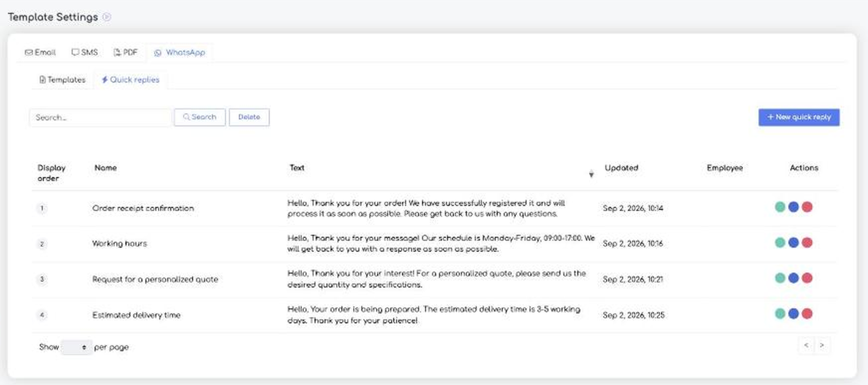
Task: Select 'Estimated delivery time' name cell
Action: pyautogui.click(x=136, y=315)
